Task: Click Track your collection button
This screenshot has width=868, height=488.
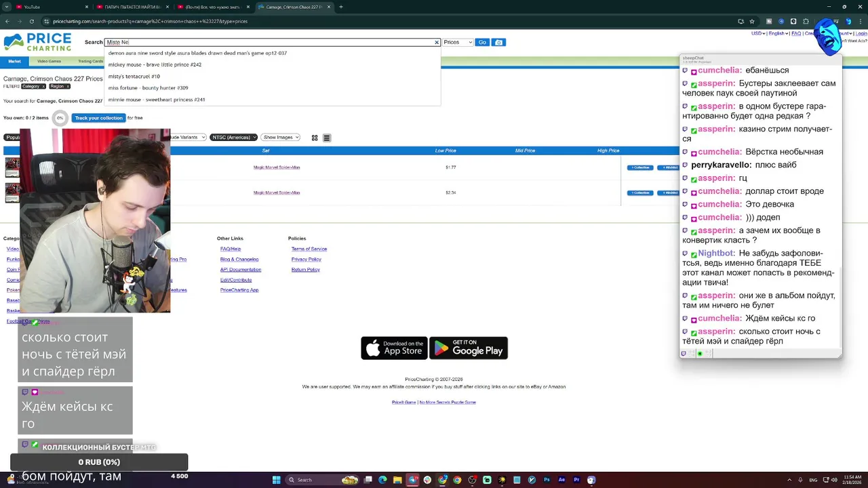Action: pyautogui.click(x=99, y=118)
